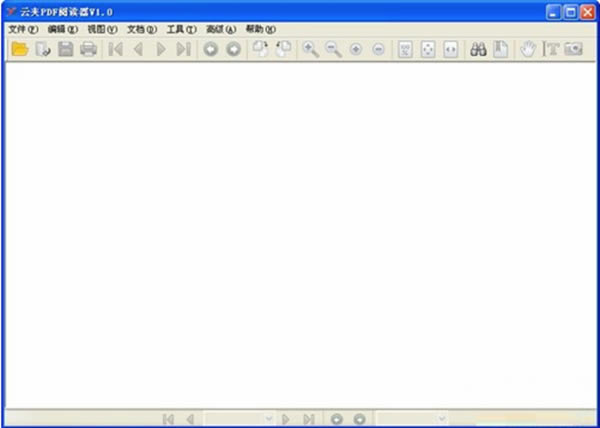Open the 视图 menu
The height and width of the screenshot is (428, 600).
click(x=102, y=29)
